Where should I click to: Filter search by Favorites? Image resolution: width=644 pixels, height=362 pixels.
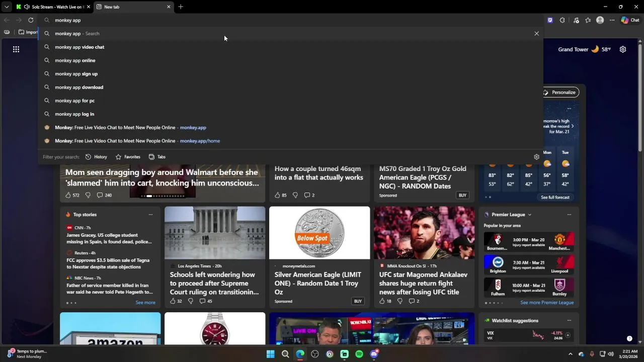pos(128,157)
